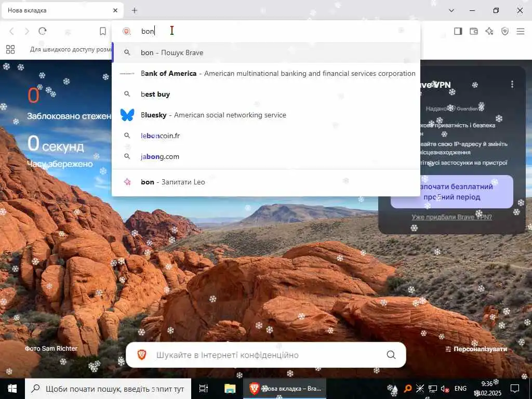Click the network tray icon
The image size is (532, 399).
click(x=433, y=389)
